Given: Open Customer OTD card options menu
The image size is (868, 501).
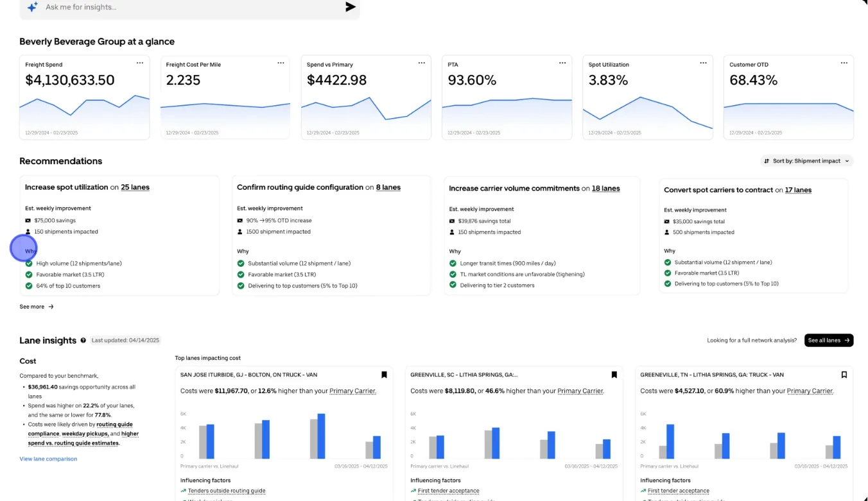Looking at the screenshot, I should pyautogui.click(x=844, y=63).
